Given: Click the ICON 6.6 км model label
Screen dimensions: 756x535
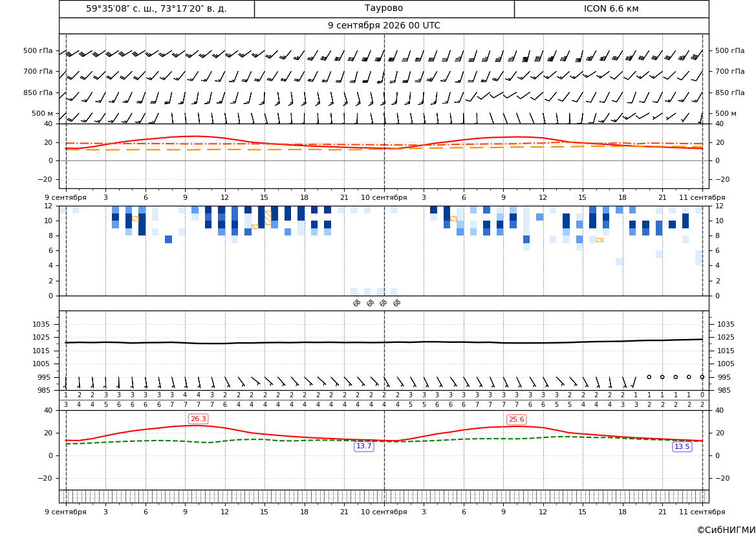Looking at the screenshot, I should (611, 8).
